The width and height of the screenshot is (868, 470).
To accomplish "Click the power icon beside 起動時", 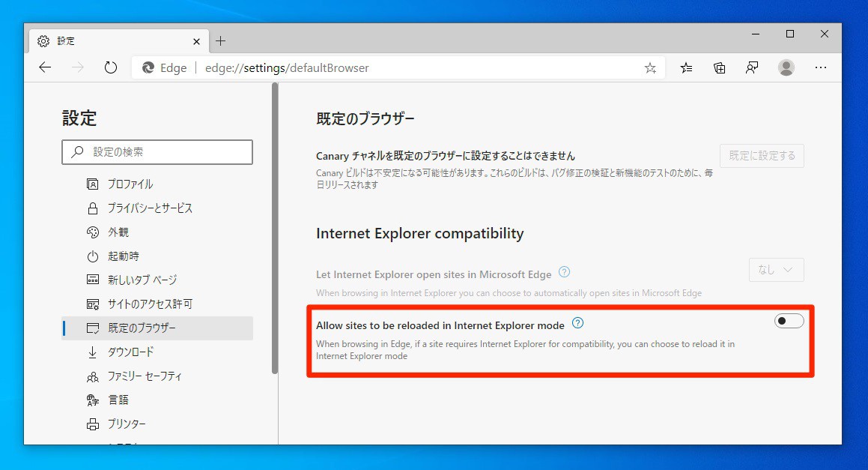I will tap(92, 256).
